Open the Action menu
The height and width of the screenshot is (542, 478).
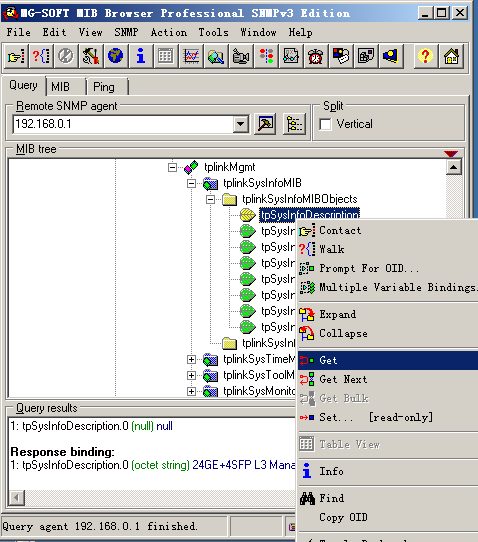[169, 32]
